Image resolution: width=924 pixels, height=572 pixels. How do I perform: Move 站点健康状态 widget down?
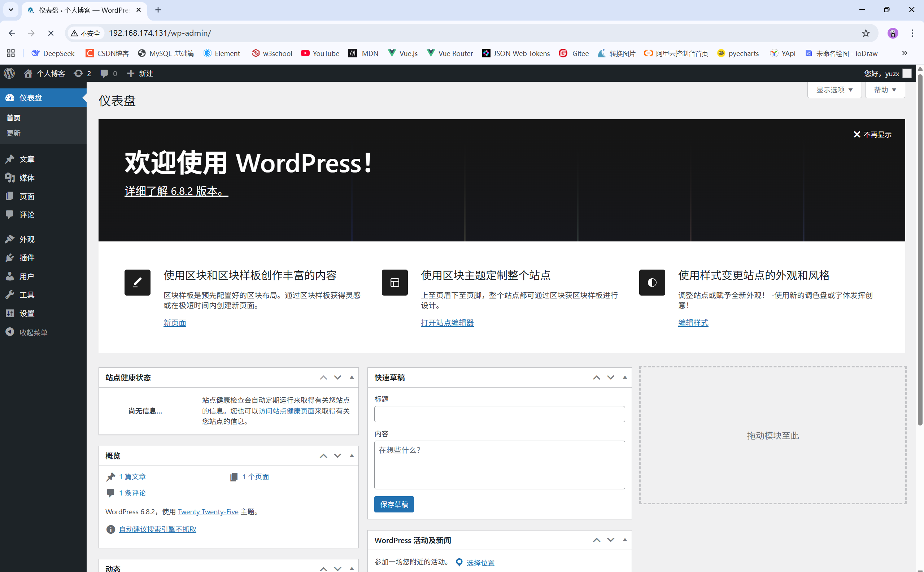pos(337,377)
